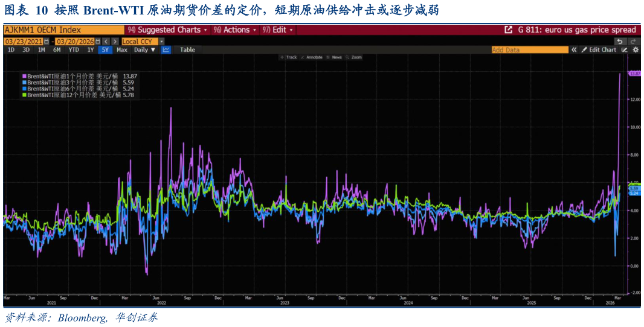Screen dimensions: 644x327
Task: Activate the Track crosshair tool
Action: click(x=288, y=57)
